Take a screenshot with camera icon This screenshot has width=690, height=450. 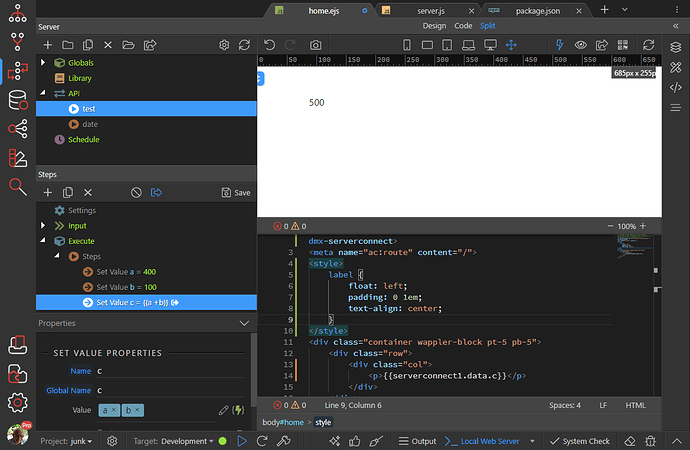point(315,45)
